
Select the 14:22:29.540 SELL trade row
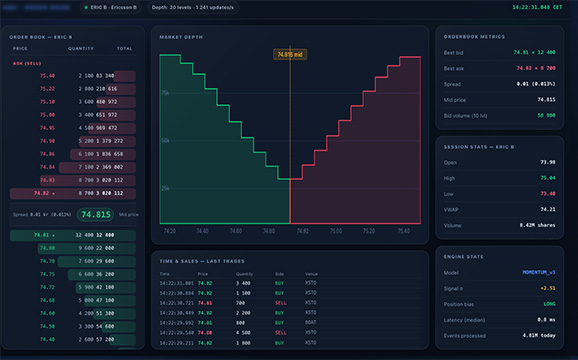[289, 333]
